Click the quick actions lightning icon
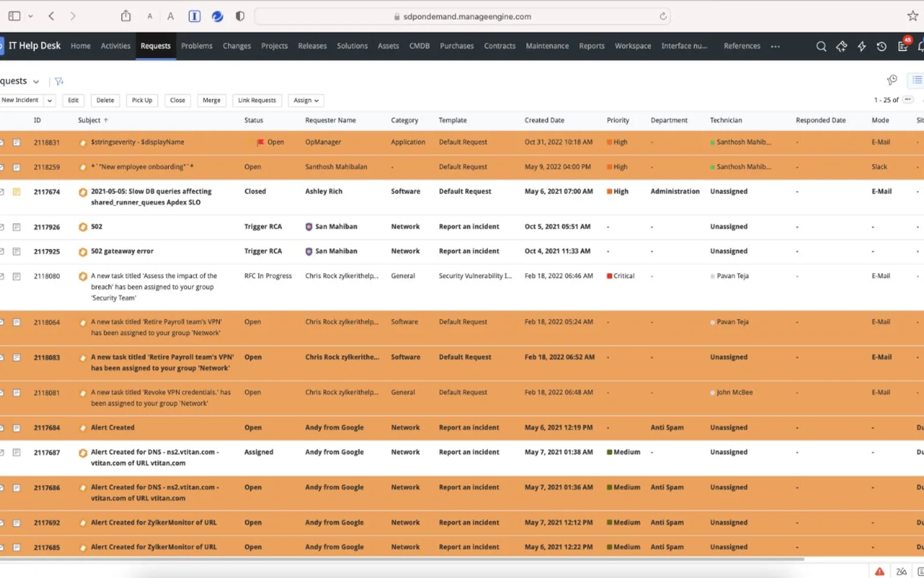The image size is (924, 578). 862,46
